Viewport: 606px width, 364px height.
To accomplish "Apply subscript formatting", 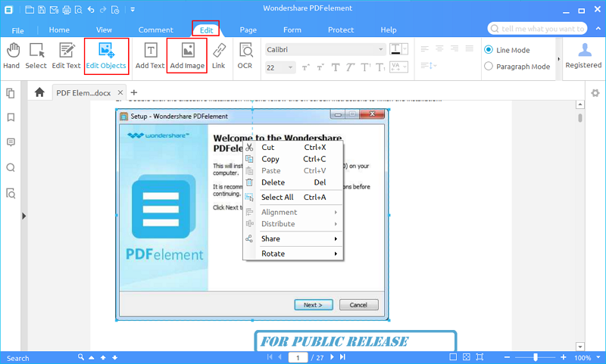I will [380, 67].
